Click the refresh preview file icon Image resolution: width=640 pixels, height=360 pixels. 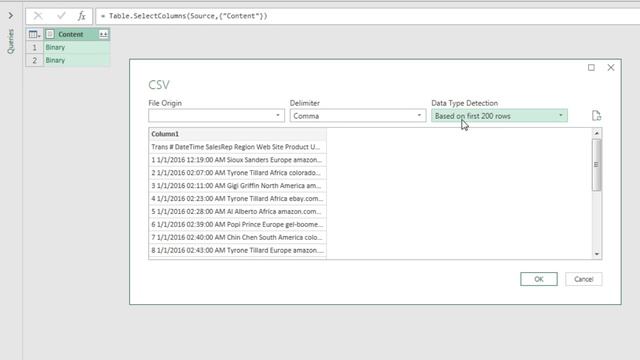[x=596, y=116]
